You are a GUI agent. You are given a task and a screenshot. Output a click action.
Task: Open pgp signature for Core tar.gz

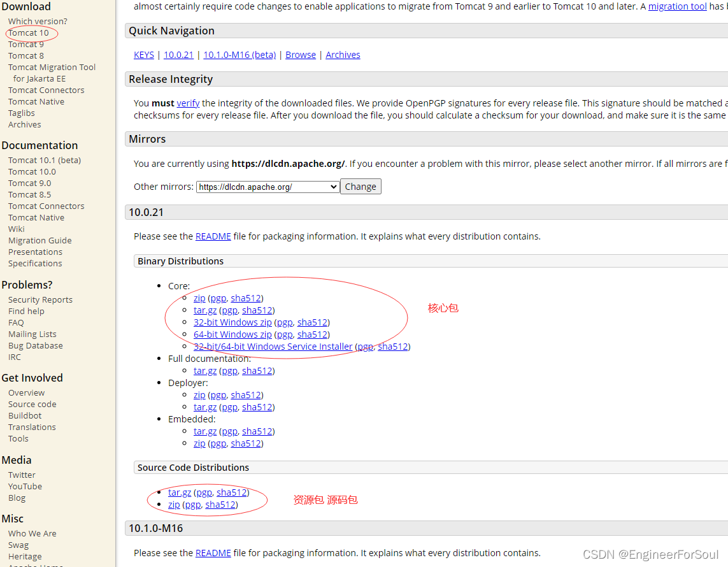click(229, 310)
